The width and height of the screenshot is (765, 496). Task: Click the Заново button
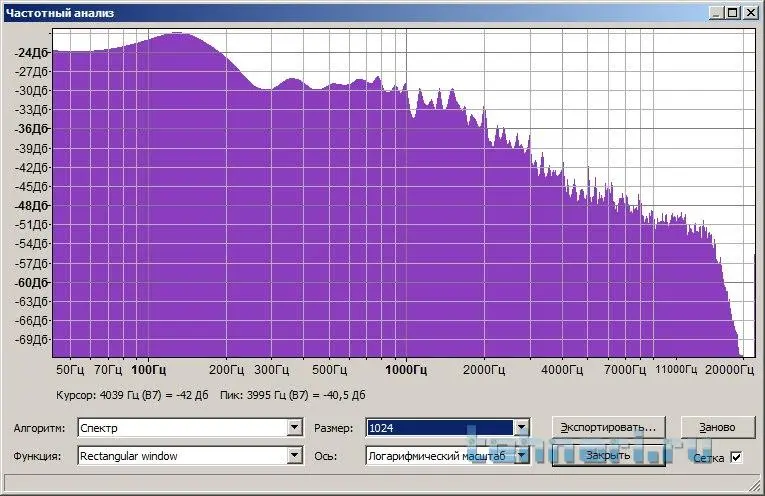[717, 427]
